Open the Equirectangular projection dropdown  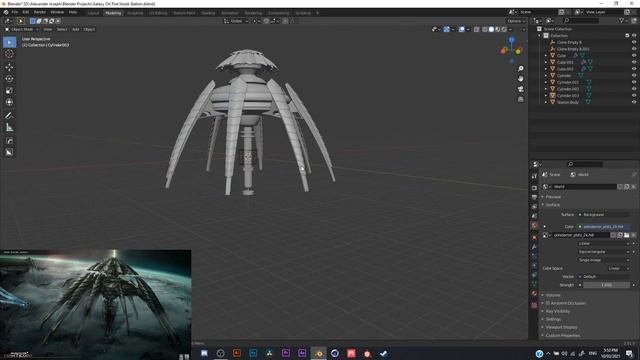pyautogui.click(x=604, y=252)
